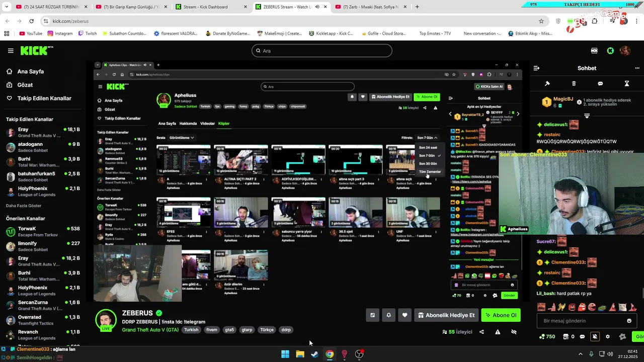
Task: Open the emoji picker in chat input
Action: point(629,321)
